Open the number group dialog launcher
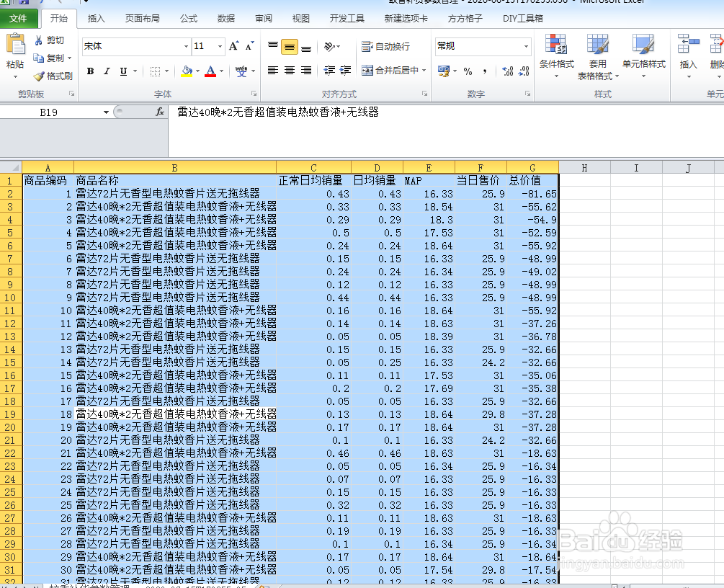Screen dimensions: 724x588 click(527, 94)
